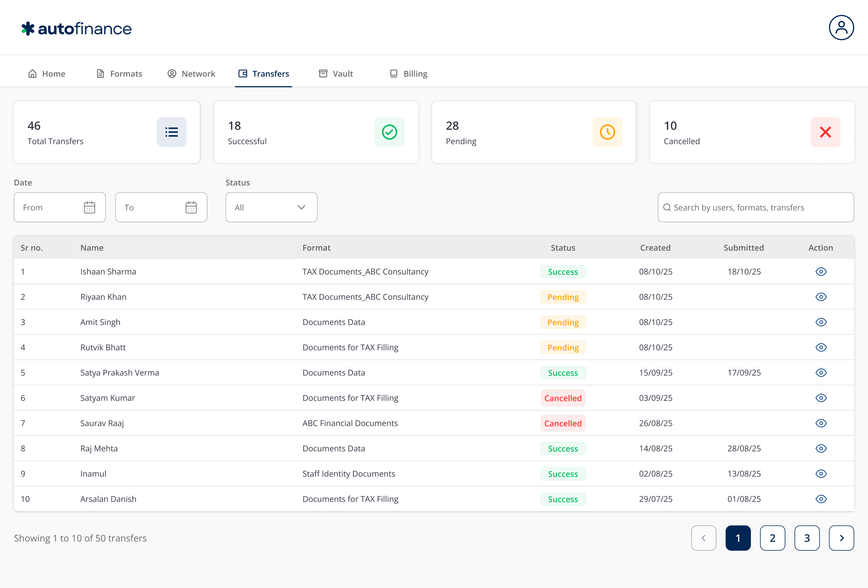Switch to the Billing tab
The height and width of the screenshot is (588, 868).
[x=408, y=74]
